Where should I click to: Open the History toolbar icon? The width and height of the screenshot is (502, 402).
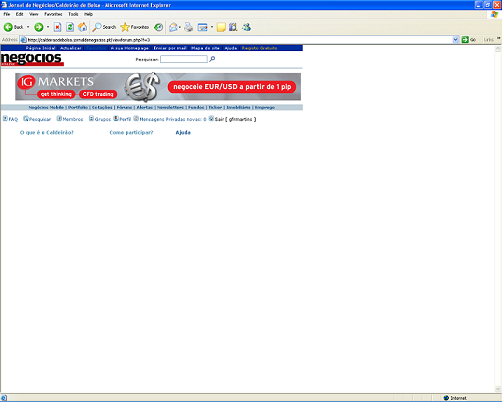pyautogui.click(x=159, y=27)
